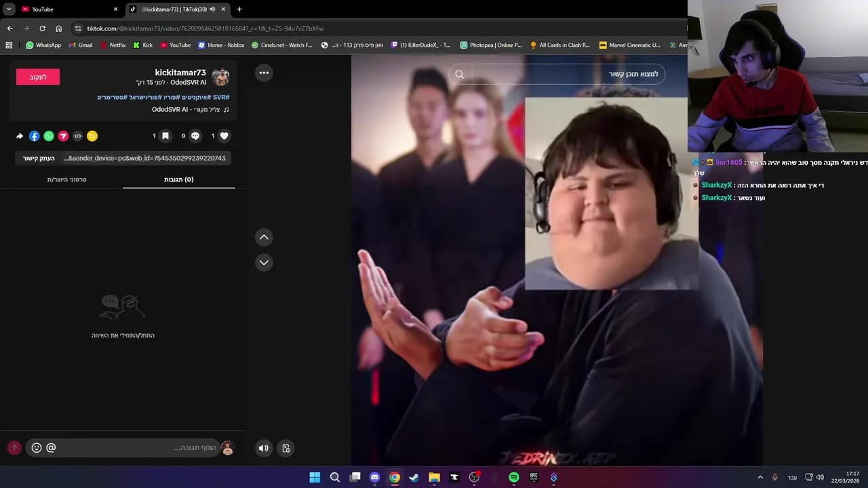Open more share options arrow

point(20,136)
